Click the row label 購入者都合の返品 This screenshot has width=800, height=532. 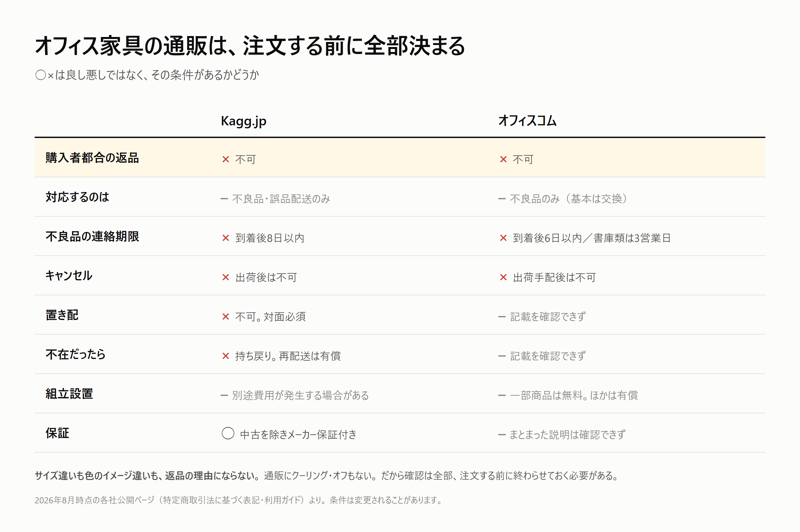point(92,158)
